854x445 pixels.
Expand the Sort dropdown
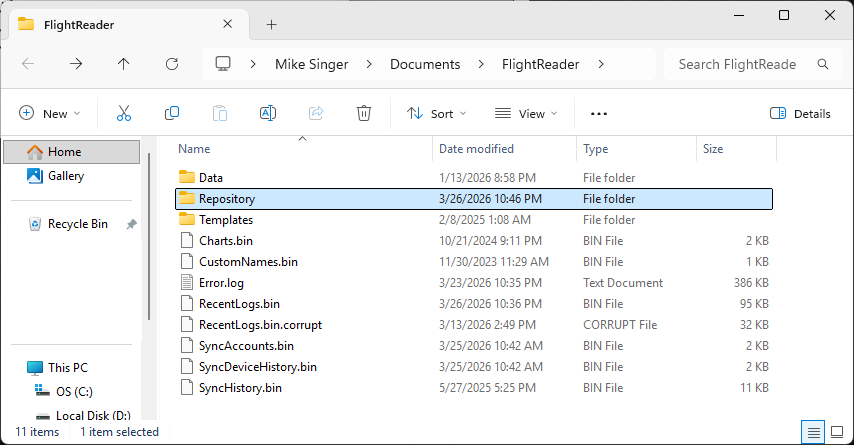tap(438, 114)
